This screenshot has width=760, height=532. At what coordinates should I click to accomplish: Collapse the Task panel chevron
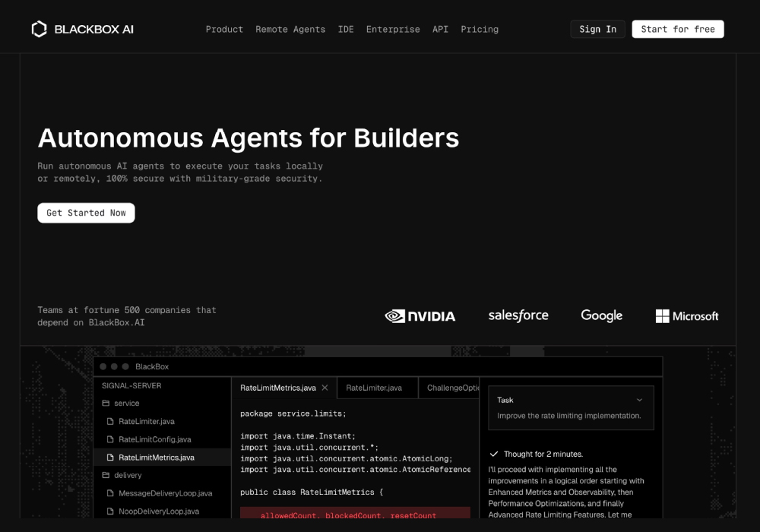(639, 400)
